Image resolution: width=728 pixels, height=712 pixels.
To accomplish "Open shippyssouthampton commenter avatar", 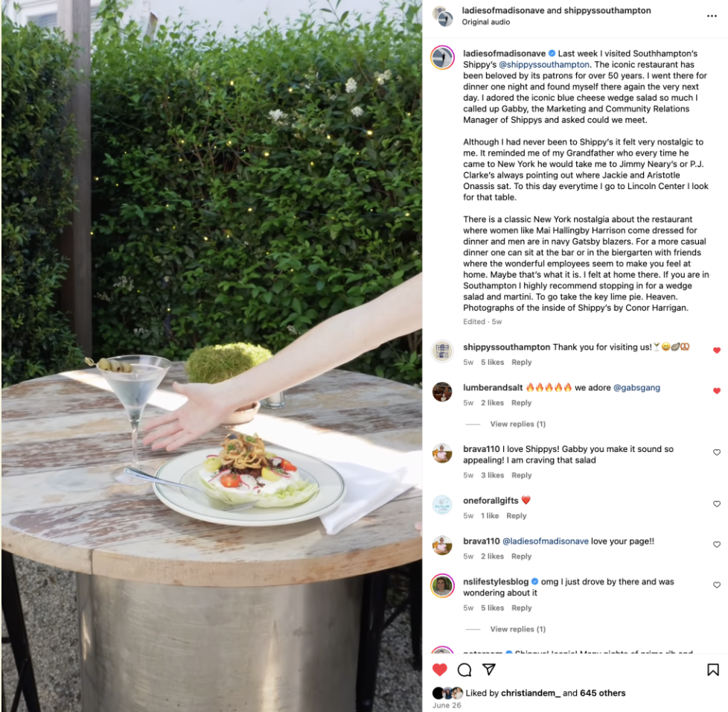I will pos(442,351).
